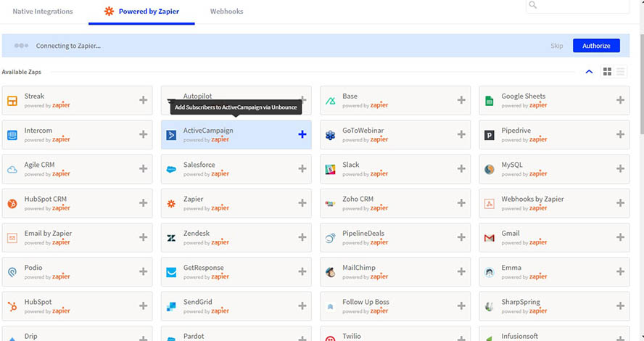Click the Email by Zapier label
644x341 pixels.
(48, 234)
